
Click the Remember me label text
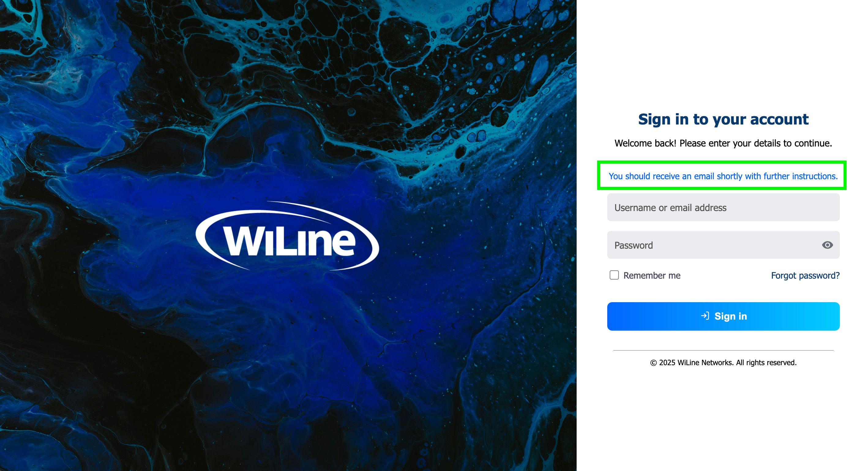click(x=652, y=275)
